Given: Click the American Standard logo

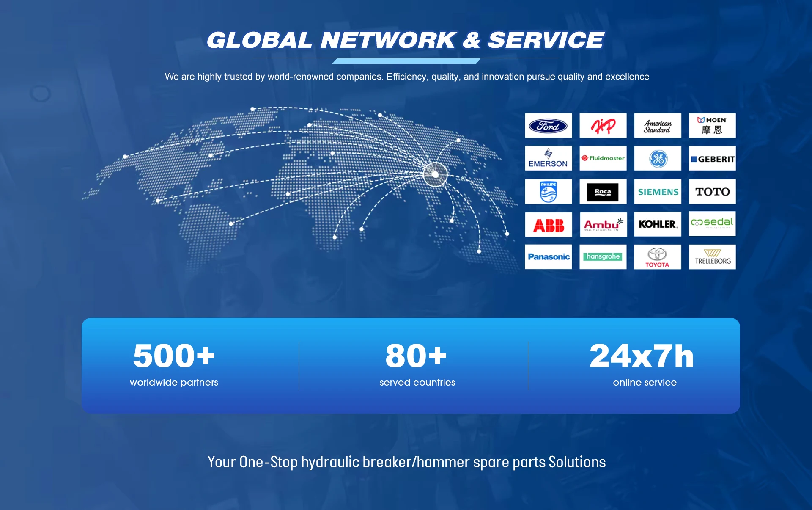Looking at the screenshot, I should [x=657, y=126].
